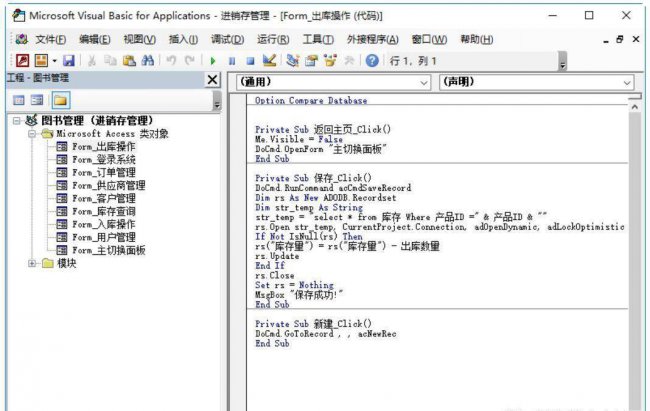Click the Insert UserForm/Module toolbar icon
This screenshot has width=650, height=411.
pos(41,61)
